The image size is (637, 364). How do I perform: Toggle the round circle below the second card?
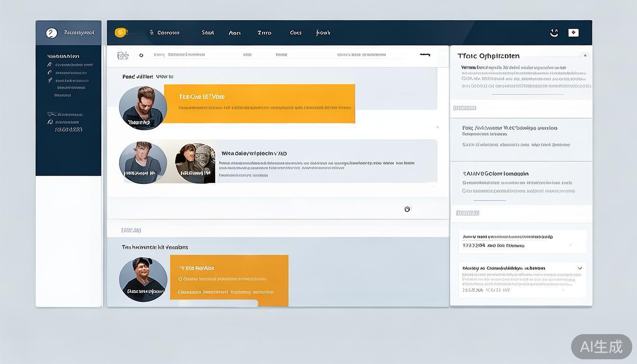click(x=407, y=209)
